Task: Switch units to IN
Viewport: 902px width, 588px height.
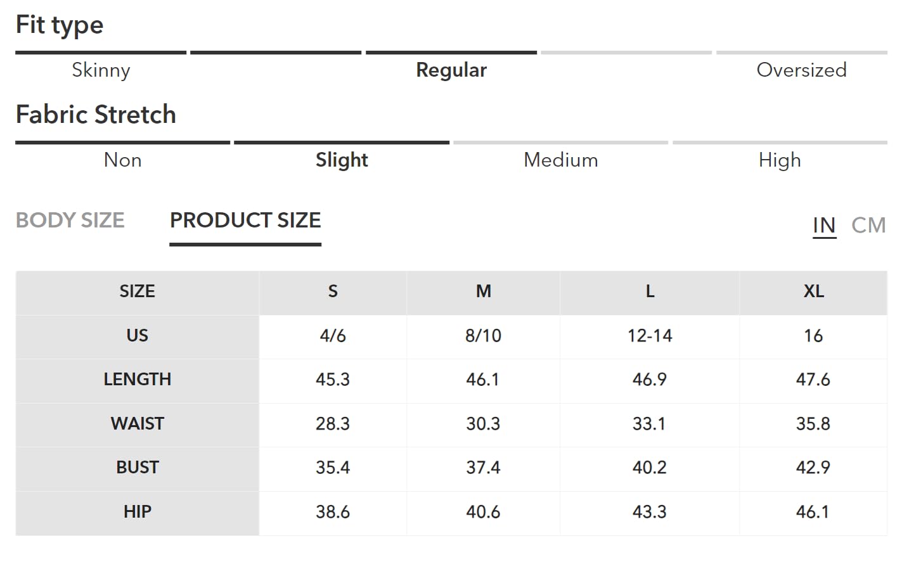Action: [824, 225]
